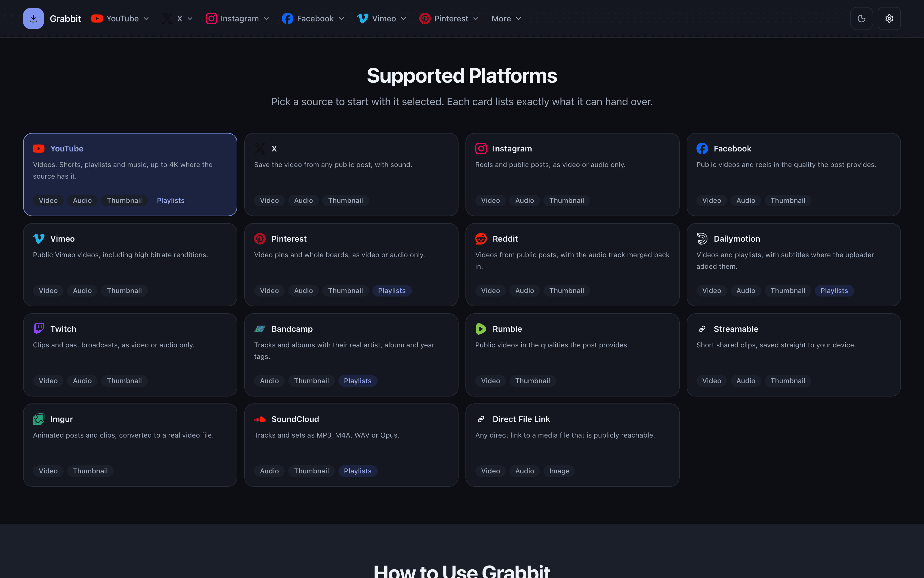Viewport: 924px width, 578px height.
Task: Click the Grabbit download logo icon
Action: [33, 18]
